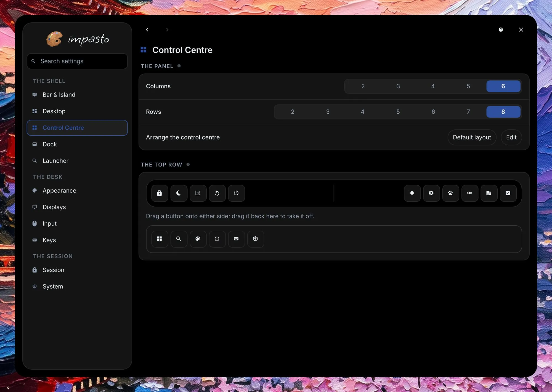This screenshot has height=392, width=552.
Task: Open Appearance in the sidebar
Action: 77,191
